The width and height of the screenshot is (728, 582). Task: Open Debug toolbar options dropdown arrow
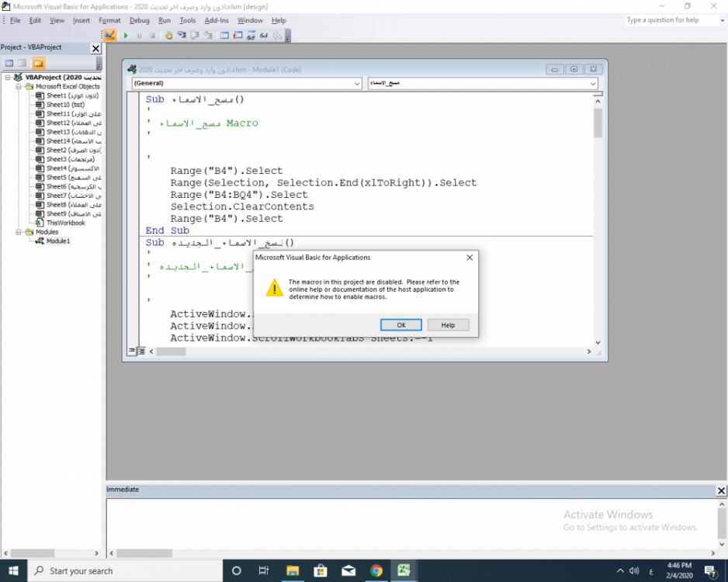tap(288, 36)
